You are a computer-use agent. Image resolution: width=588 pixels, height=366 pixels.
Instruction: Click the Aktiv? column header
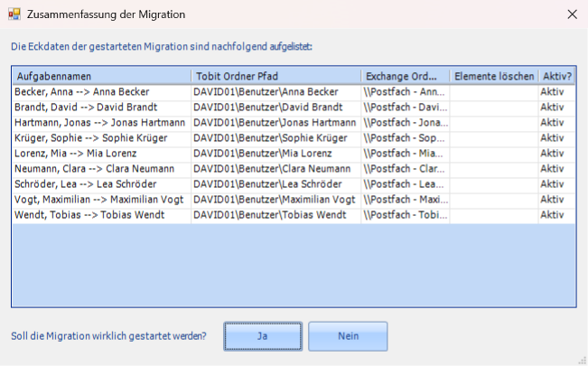[557, 76]
